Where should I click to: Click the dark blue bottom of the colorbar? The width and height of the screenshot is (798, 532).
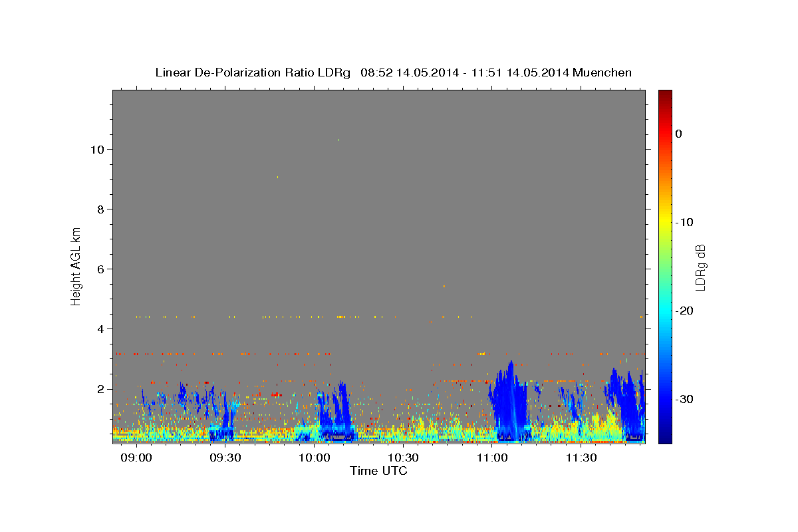click(x=665, y=438)
